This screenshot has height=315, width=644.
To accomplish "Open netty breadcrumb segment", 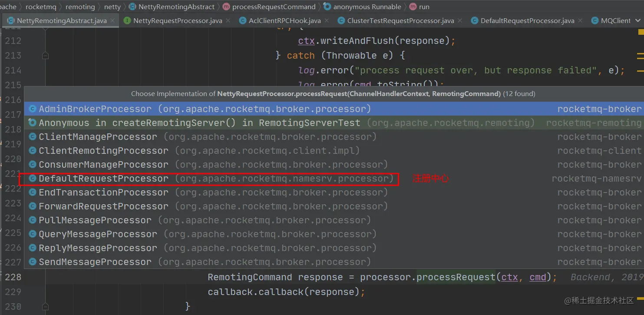I will pyautogui.click(x=112, y=7).
